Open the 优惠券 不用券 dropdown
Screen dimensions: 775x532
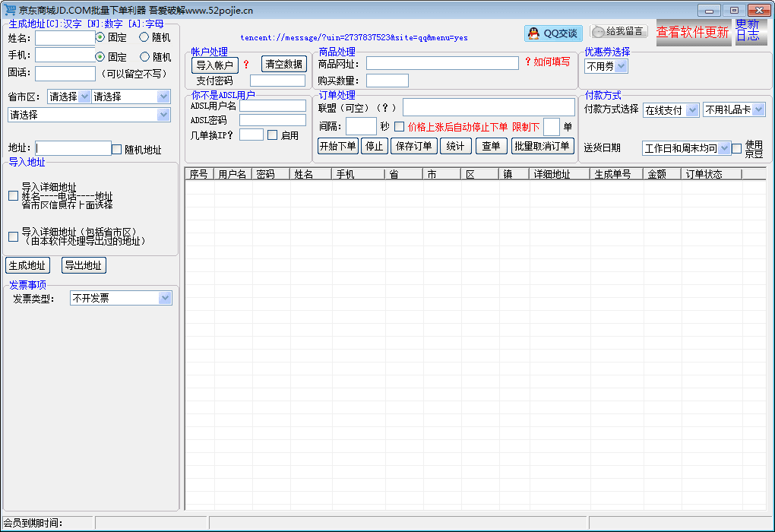[621, 66]
